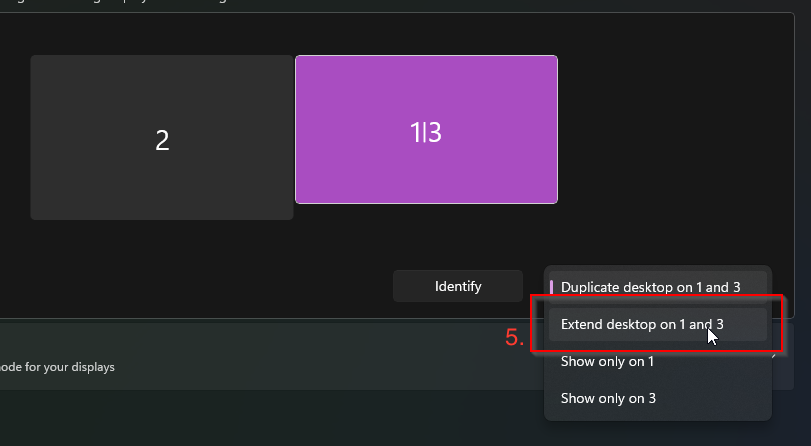Select the display 2 monitor rectangle
Screen dimensions: 811x446
click(162, 138)
